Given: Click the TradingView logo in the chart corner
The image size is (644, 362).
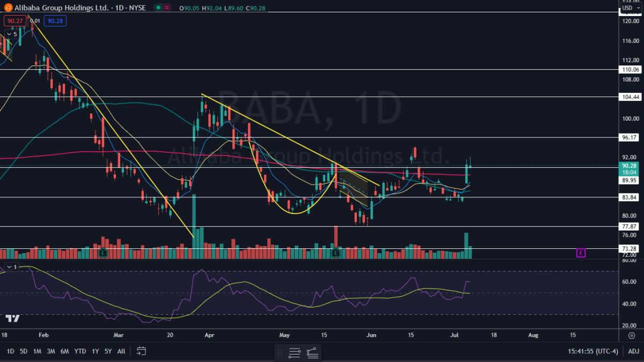Looking at the screenshot, I should 13,318.
